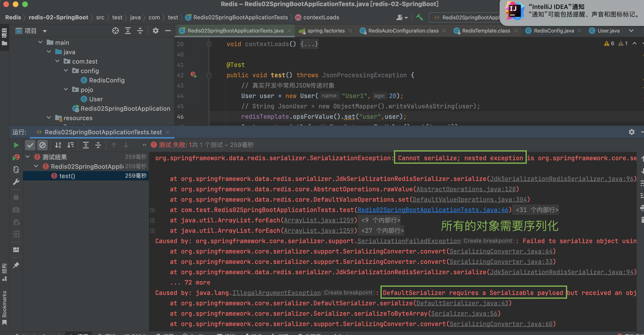
Task: Select RedisConfig class in project tree
Action: pos(103,80)
